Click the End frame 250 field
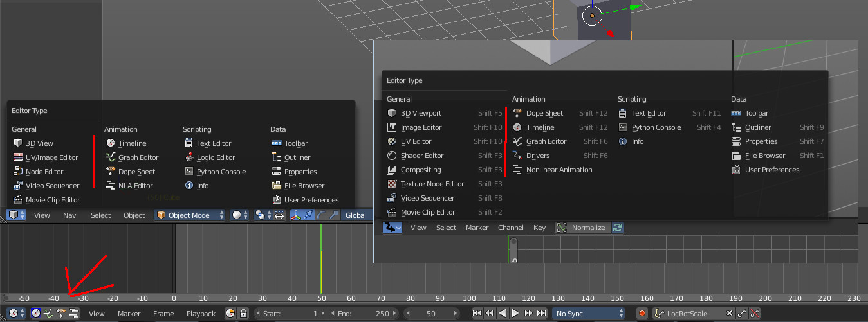 364,313
